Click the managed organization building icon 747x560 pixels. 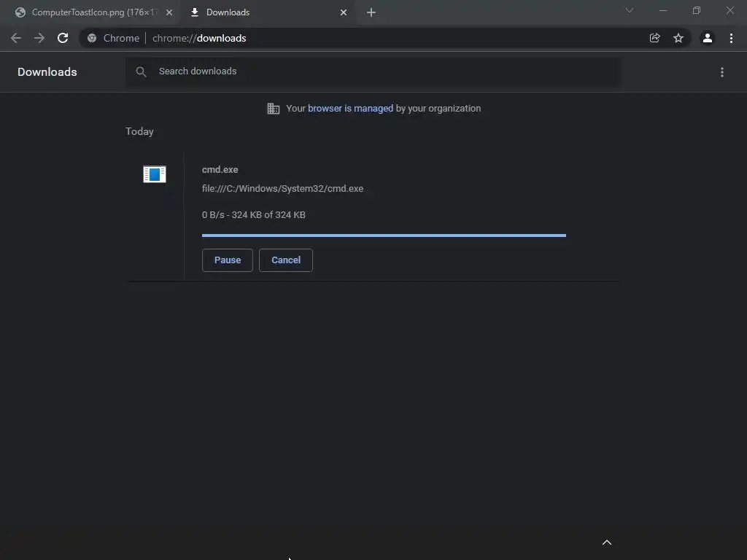tap(274, 109)
